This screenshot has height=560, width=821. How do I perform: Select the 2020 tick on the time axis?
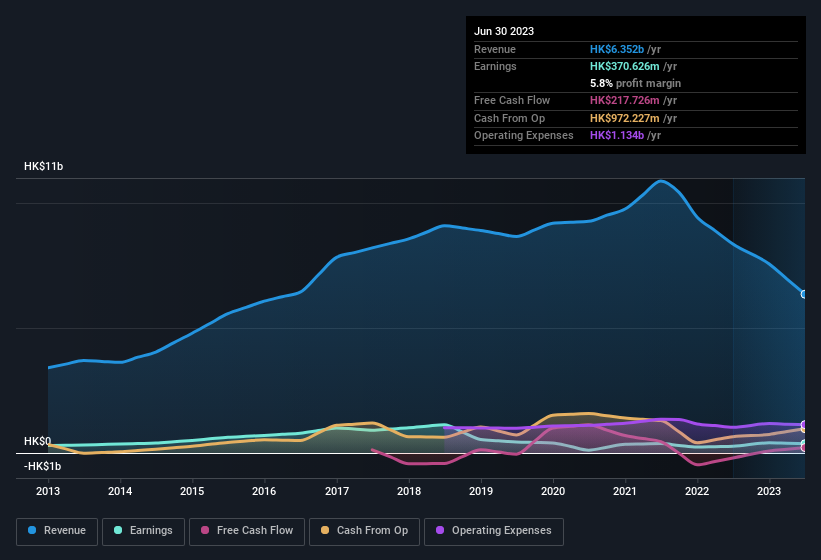pos(553,491)
